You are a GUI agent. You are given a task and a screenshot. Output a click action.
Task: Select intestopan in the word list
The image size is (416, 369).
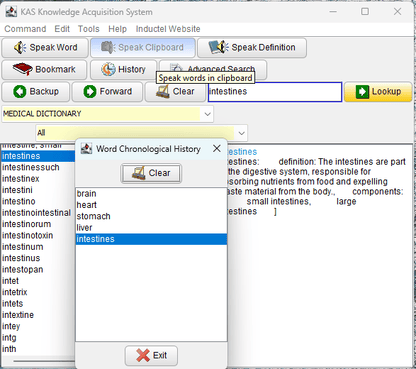point(38,269)
